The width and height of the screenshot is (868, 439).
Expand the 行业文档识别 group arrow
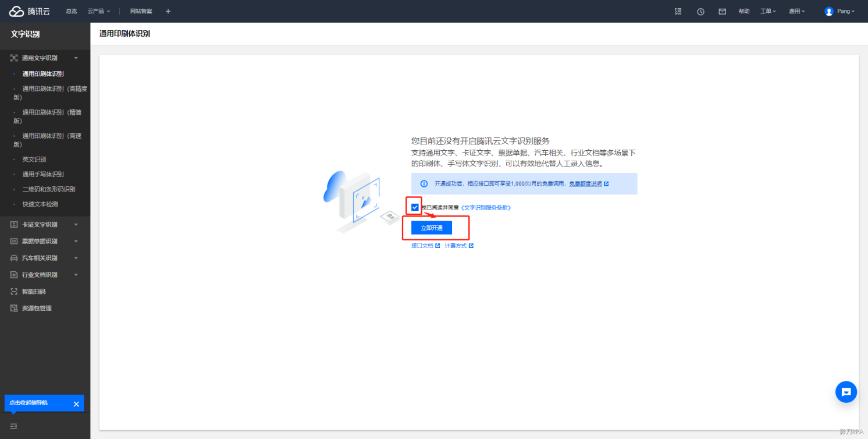(76, 275)
